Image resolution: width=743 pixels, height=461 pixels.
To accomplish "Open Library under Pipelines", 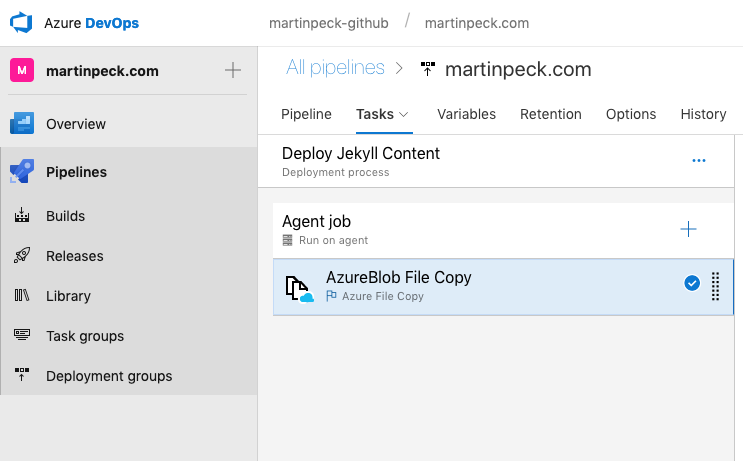I will click(x=68, y=296).
